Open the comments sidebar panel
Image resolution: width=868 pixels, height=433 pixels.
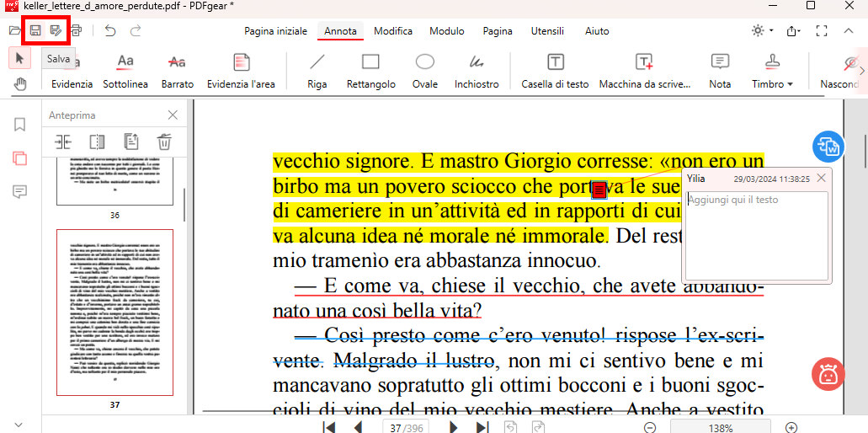coord(19,192)
